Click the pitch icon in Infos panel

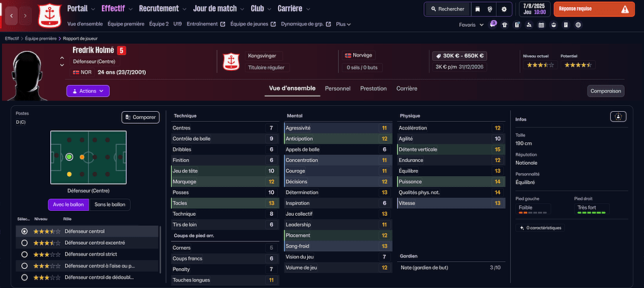(619, 117)
